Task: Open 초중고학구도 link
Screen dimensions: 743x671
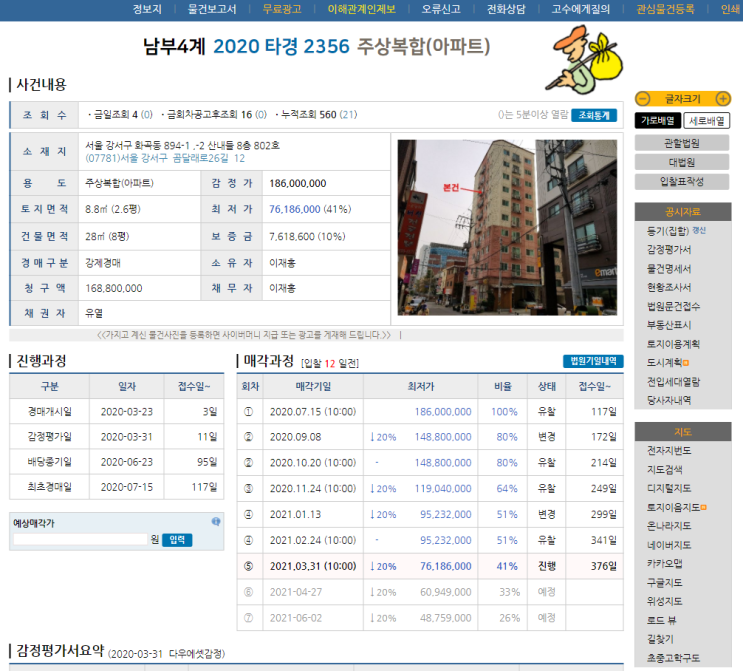Action: pyautogui.click(x=673, y=658)
